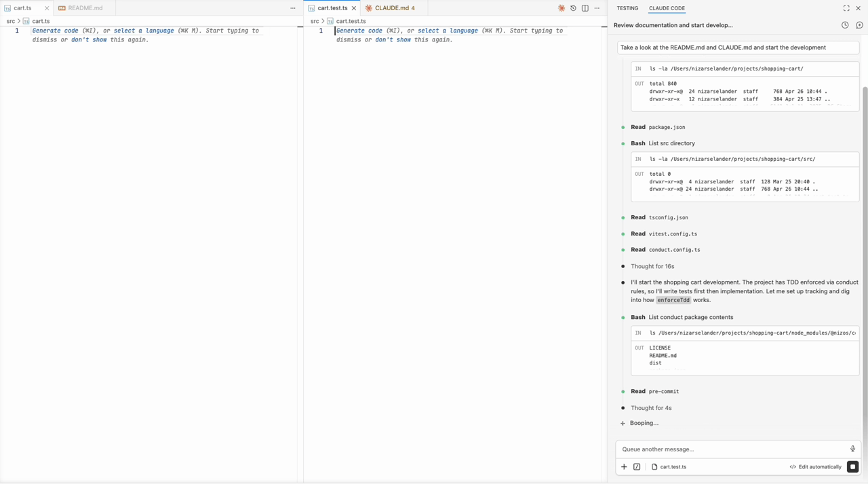Maximize the Claude Code panel

tap(846, 8)
